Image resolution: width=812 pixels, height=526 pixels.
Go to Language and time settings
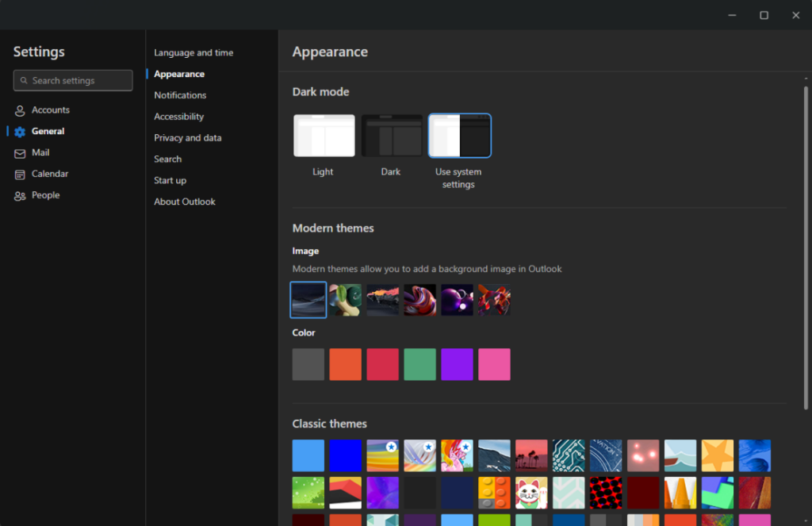pos(193,52)
